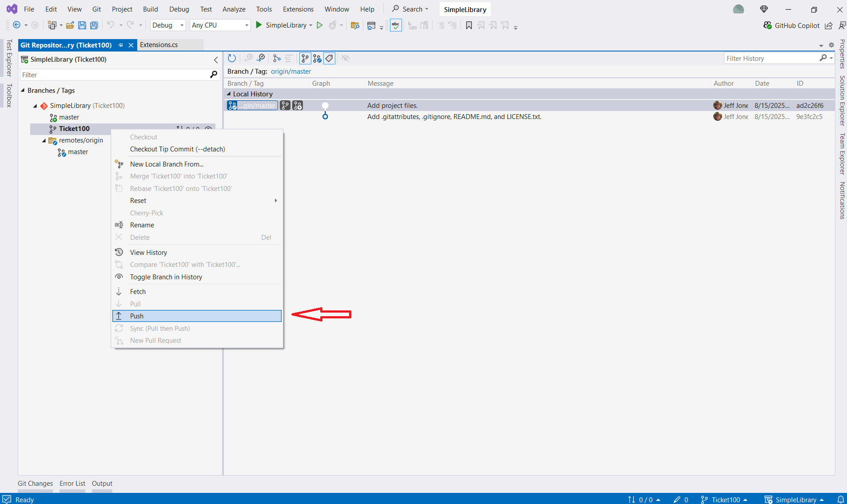847x504 pixels.
Task: Click the GitHub Copilot icon
Action: [x=767, y=25]
